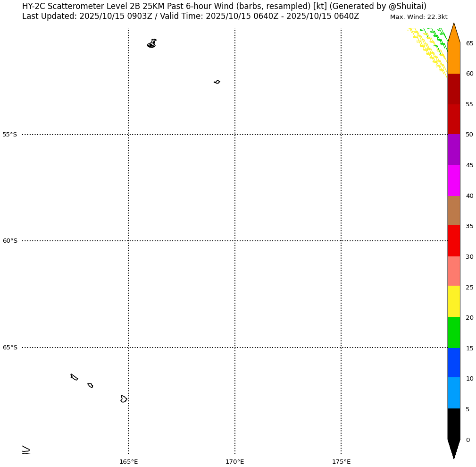Image resolution: width=476 pixels, height=467 pixels.
Task: Click the orange arrow atop the colorbar
Action: (x=453, y=34)
